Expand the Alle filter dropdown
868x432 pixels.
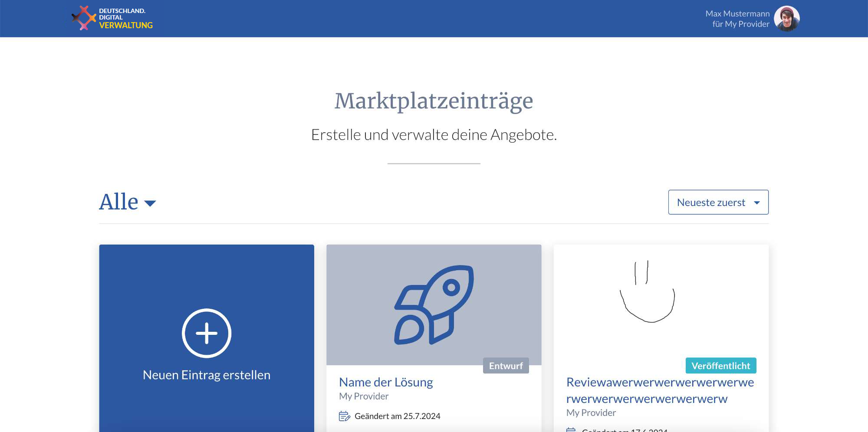127,202
